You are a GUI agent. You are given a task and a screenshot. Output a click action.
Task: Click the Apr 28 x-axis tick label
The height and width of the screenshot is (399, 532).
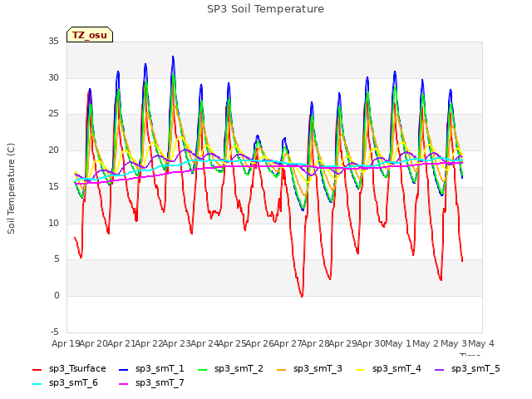click(315, 343)
